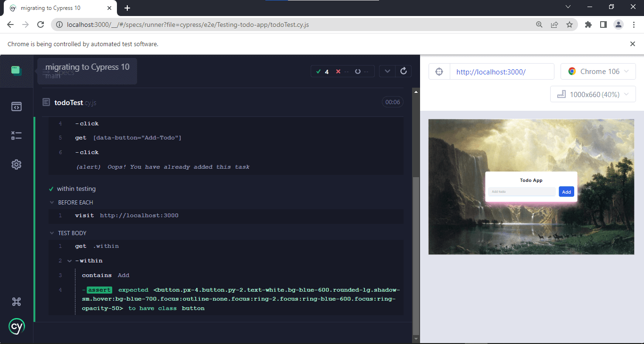Screen dimensions: 644x344
Task: Collapse the BEFORE EACH section
Action: [52, 203]
